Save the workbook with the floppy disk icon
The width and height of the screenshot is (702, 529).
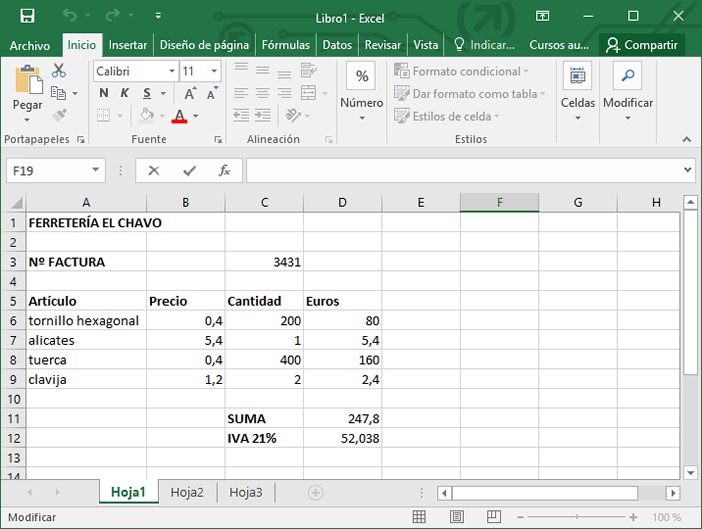click(27, 16)
